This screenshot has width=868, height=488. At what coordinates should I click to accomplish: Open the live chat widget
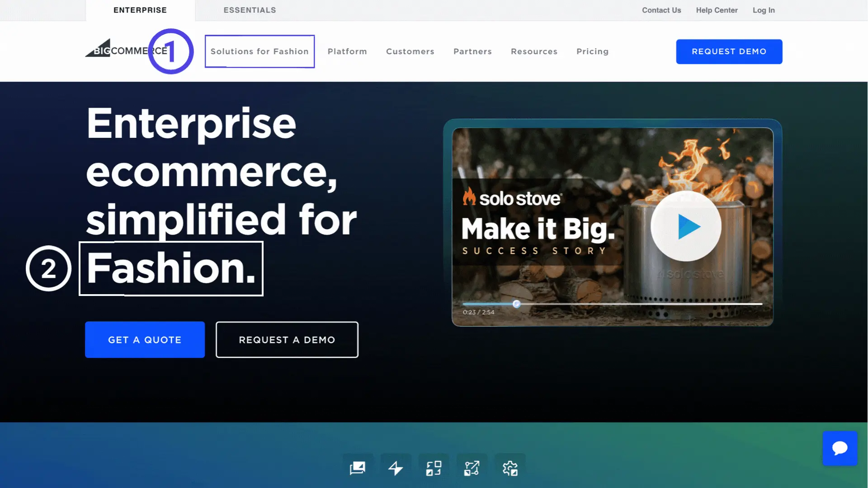840,448
